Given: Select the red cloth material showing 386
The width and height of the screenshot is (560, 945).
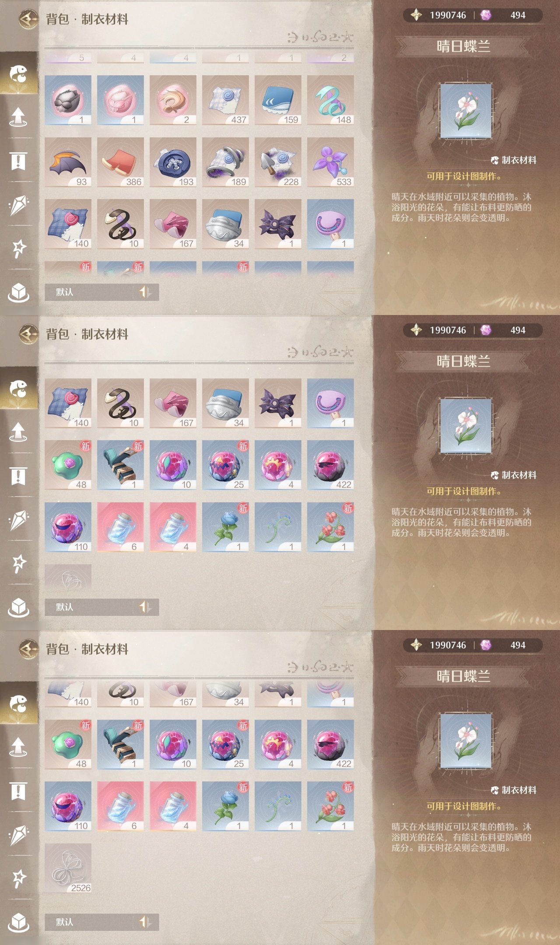Looking at the screenshot, I should tap(120, 162).
